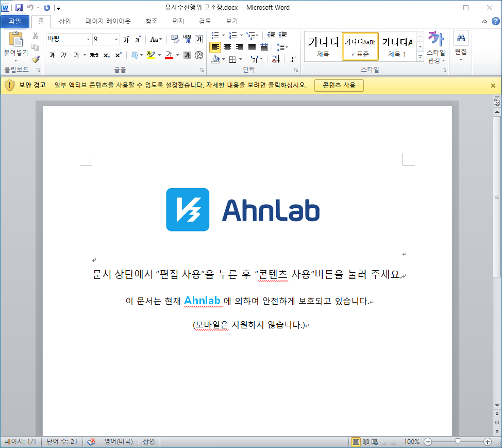
Task: Toggle Italic formatting
Action: pos(64,55)
